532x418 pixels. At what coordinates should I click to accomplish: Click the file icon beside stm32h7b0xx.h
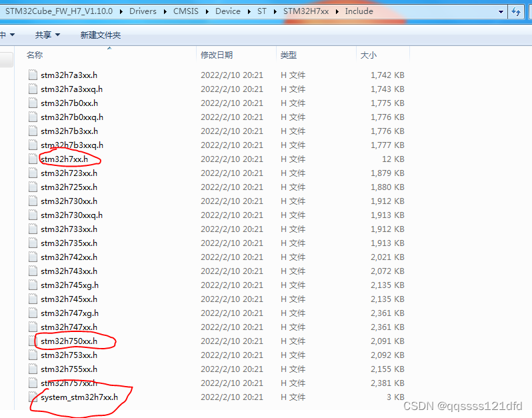click(33, 103)
